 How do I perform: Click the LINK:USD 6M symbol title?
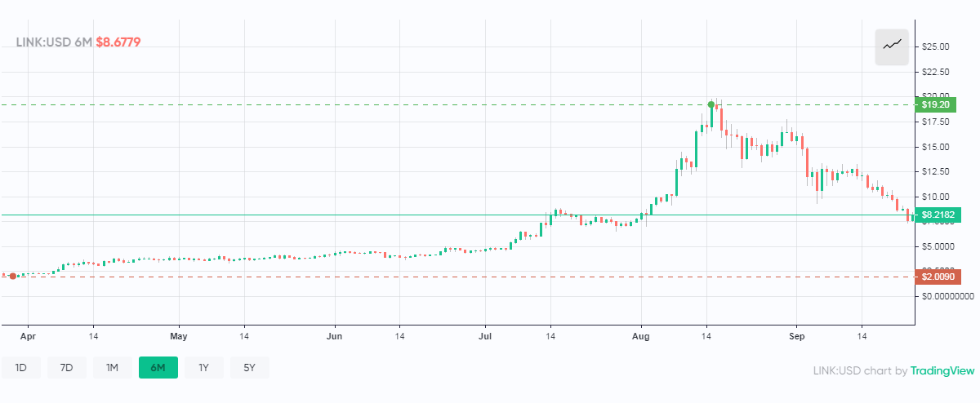(54, 42)
